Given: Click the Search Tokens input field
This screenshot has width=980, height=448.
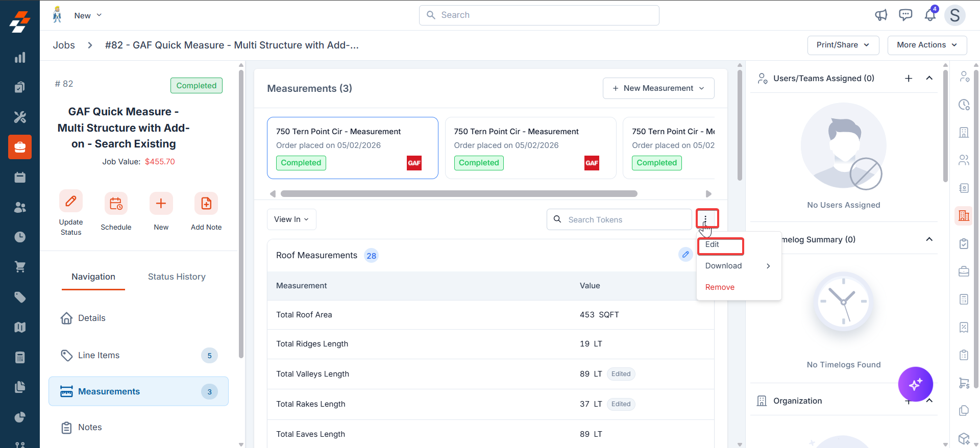Looking at the screenshot, I should 619,219.
